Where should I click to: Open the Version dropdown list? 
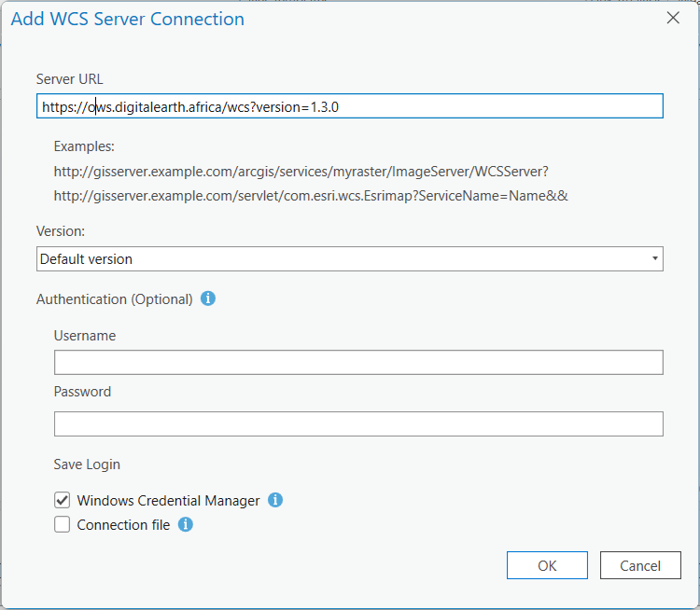click(350, 258)
